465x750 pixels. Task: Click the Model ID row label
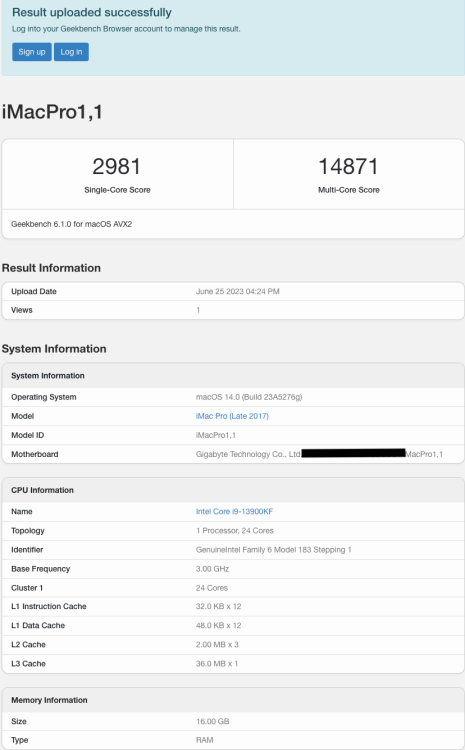point(27,435)
